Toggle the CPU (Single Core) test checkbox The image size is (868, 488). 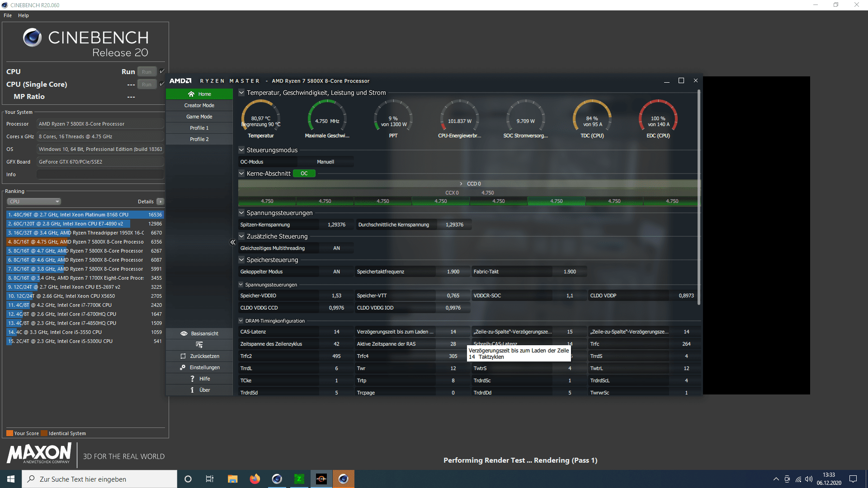pos(162,84)
